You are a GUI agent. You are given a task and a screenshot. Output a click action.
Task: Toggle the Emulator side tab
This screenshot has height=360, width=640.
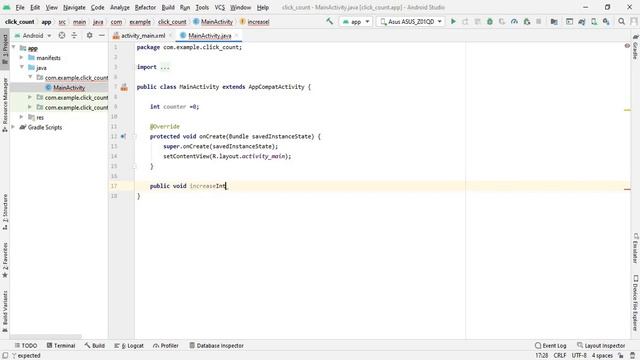tap(636, 248)
